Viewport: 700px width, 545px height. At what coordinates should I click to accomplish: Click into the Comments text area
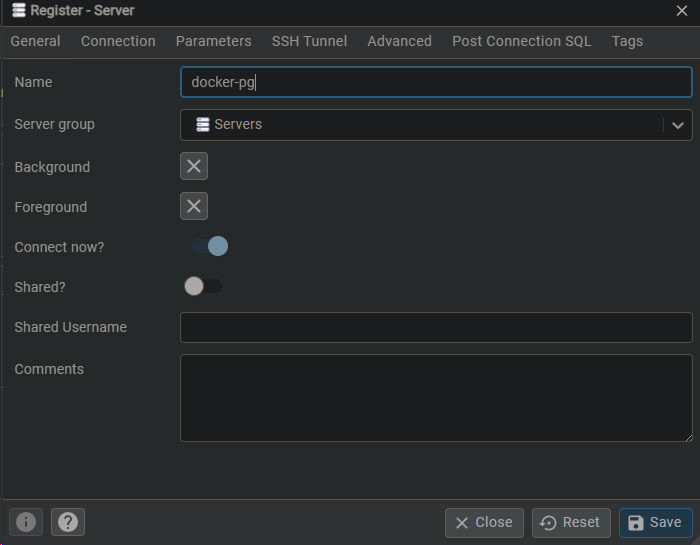pos(435,397)
